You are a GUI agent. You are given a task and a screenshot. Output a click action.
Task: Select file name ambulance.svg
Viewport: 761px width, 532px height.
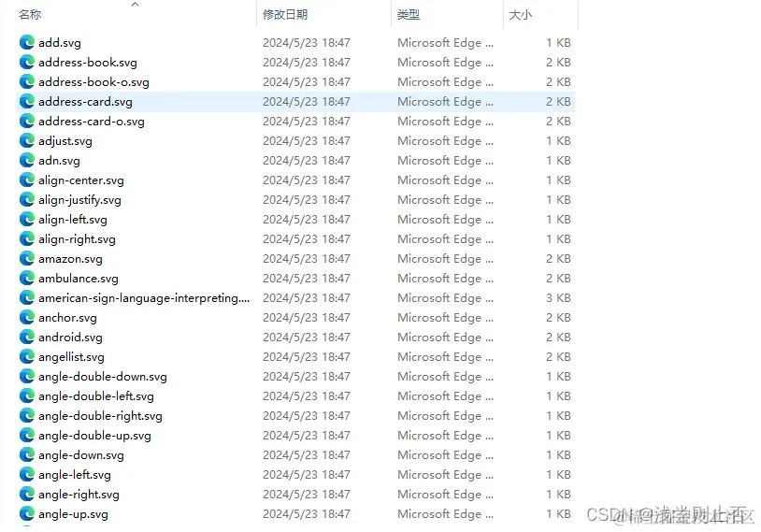coord(79,278)
